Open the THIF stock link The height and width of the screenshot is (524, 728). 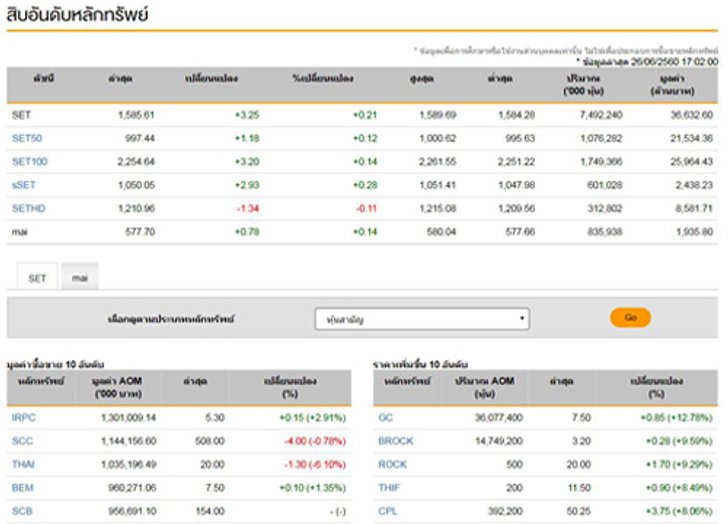[389, 487]
